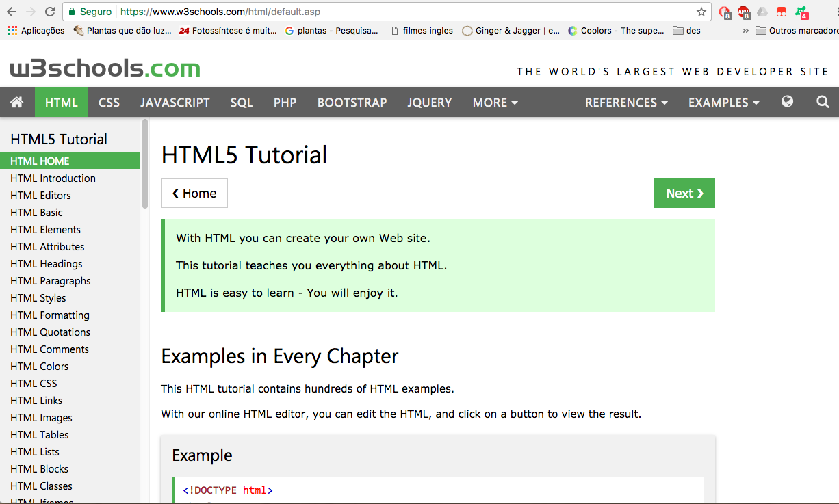Click the green Next button
The height and width of the screenshot is (504, 839).
tap(684, 194)
